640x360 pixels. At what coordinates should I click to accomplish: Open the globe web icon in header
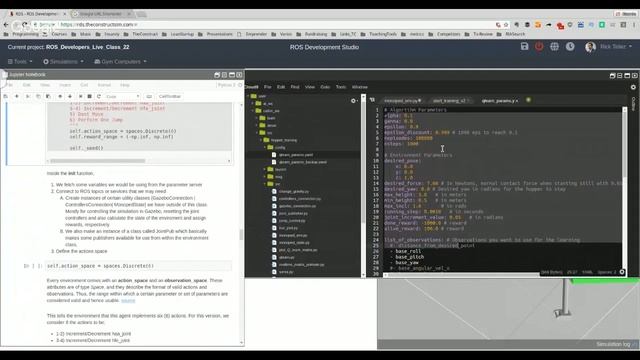point(554,47)
